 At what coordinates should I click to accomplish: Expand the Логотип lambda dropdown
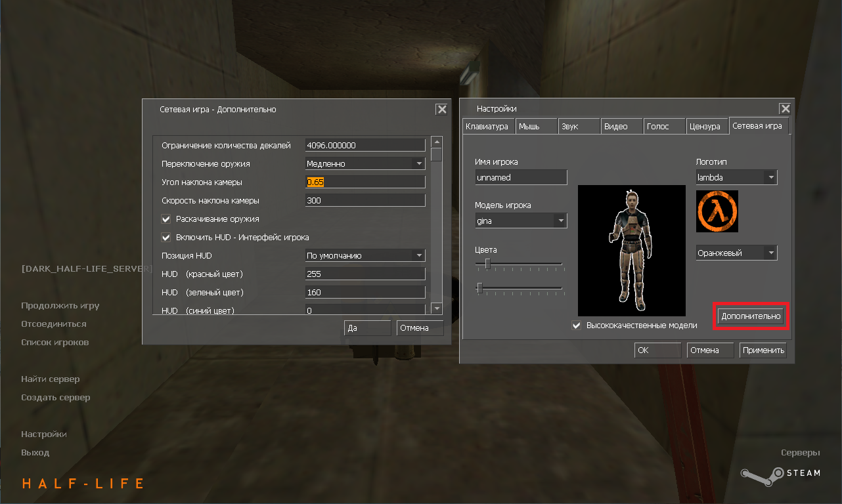(770, 178)
